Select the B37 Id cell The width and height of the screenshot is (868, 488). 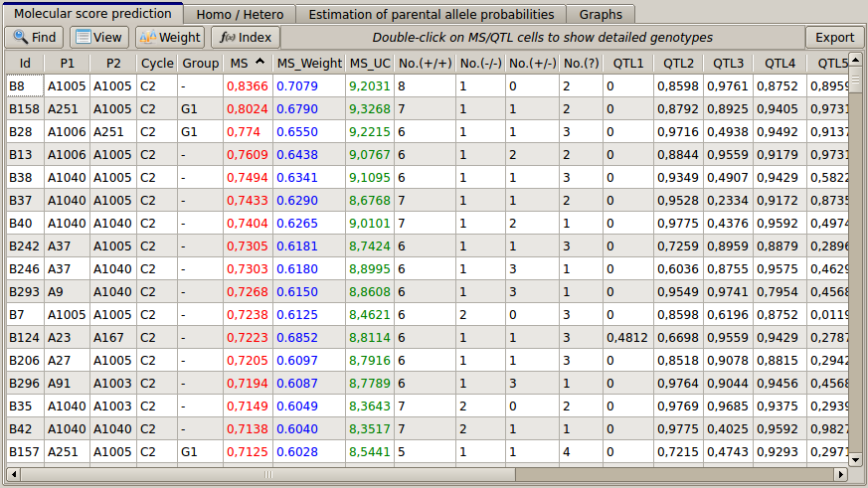(25, 201)
